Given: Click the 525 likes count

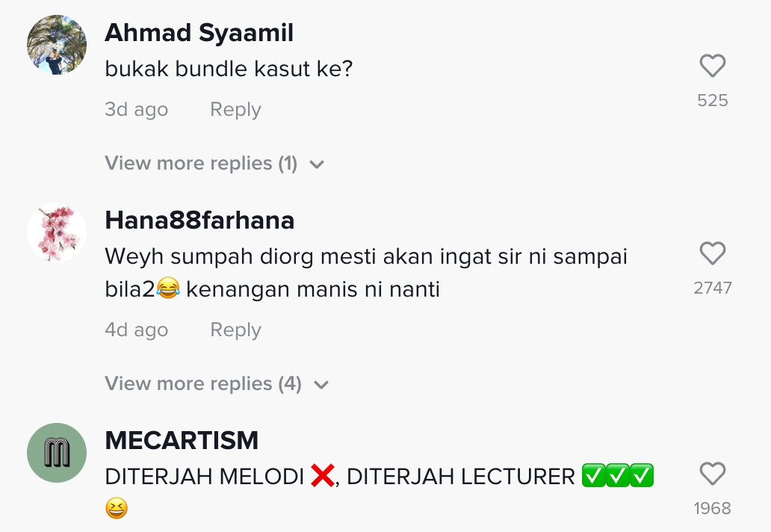Looking at the screenshot, I should tap(712, 101).
